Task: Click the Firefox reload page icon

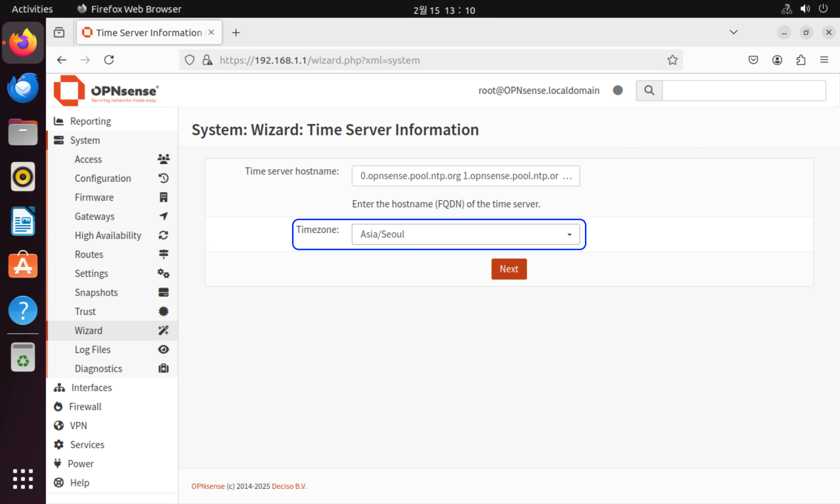Action: tap(109, 60)
